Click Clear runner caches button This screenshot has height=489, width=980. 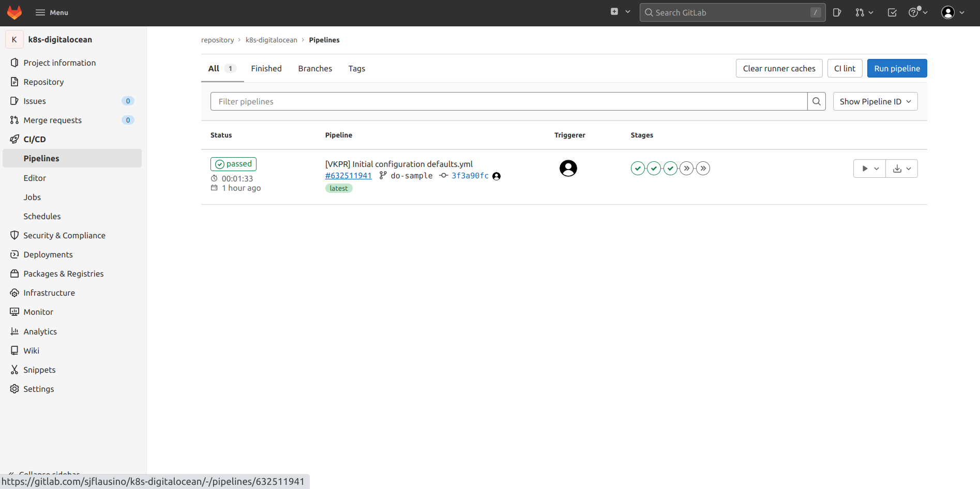[779, 68]
